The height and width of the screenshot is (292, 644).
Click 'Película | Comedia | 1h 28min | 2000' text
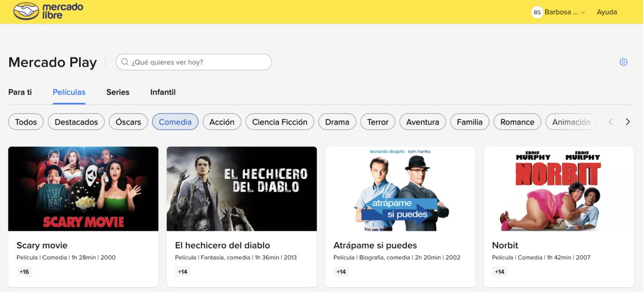pyautogui.click(x=66, y=258)
